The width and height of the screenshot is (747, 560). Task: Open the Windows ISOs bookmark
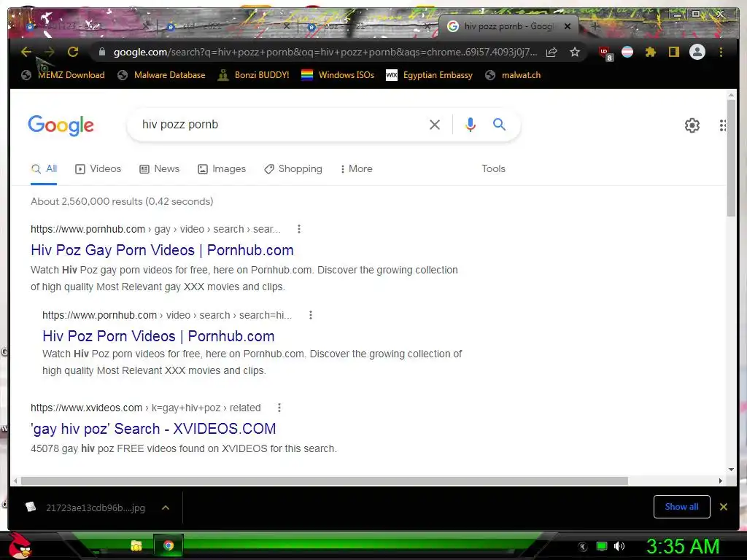tap(338, 75)
